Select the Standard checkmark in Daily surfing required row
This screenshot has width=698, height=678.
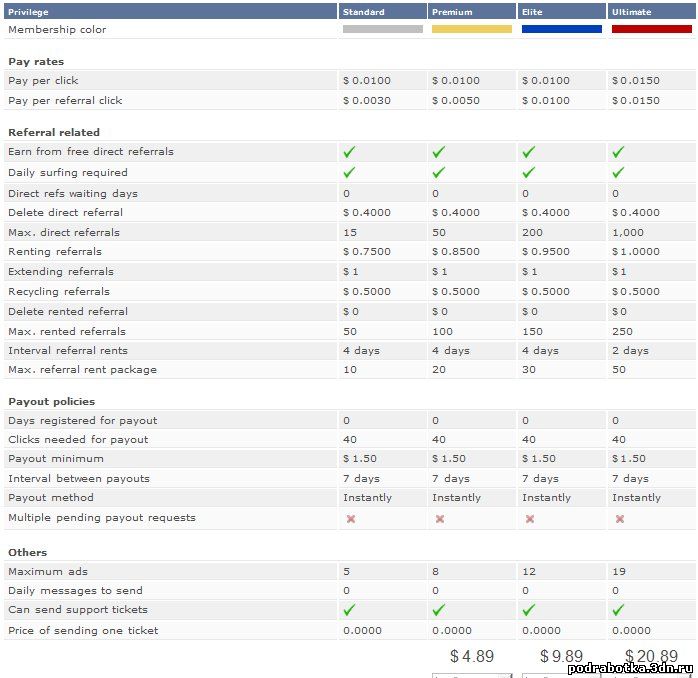[349, 172]
